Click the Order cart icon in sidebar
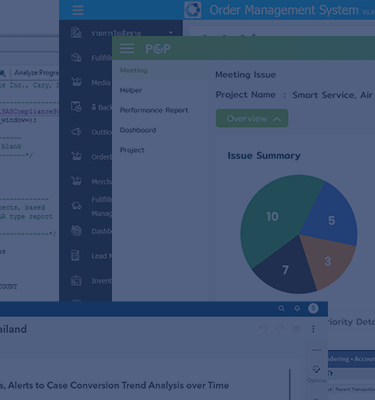 tap(76, 156)
